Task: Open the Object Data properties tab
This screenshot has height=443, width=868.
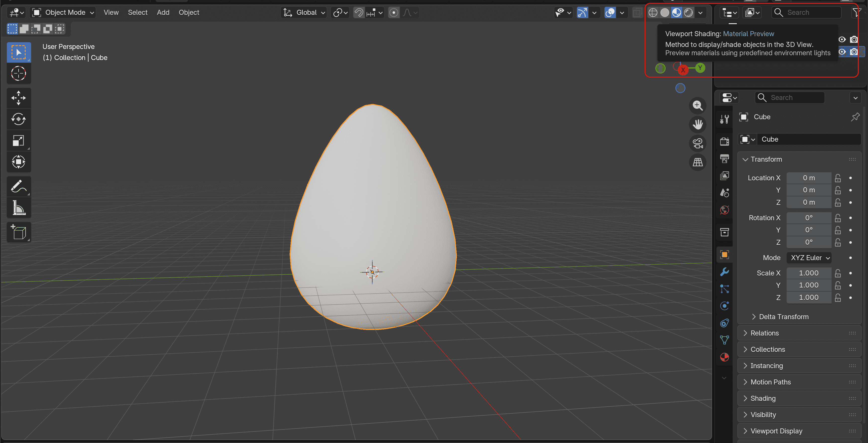Action: (724, 340)
